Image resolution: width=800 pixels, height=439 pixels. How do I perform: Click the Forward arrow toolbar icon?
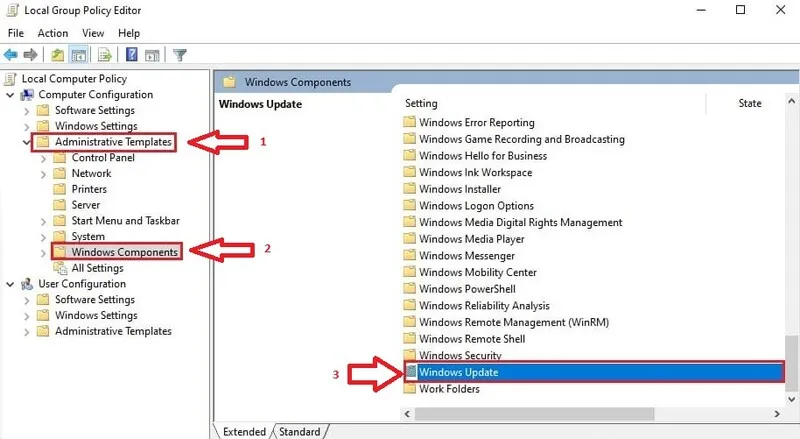(31, 55)
